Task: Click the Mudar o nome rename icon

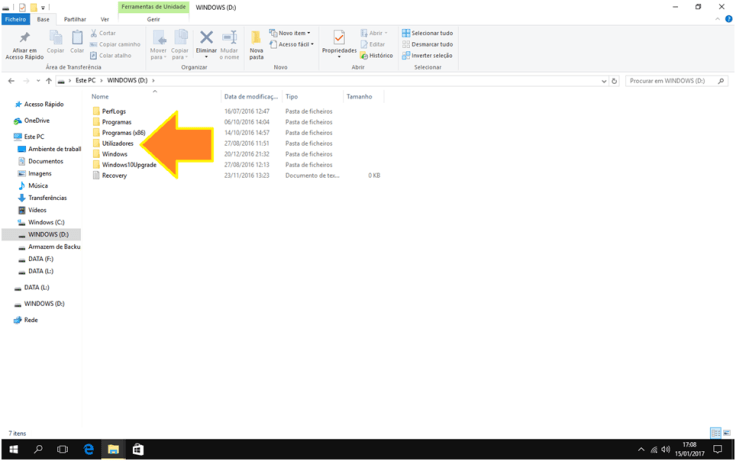Action: pos(230,40)
